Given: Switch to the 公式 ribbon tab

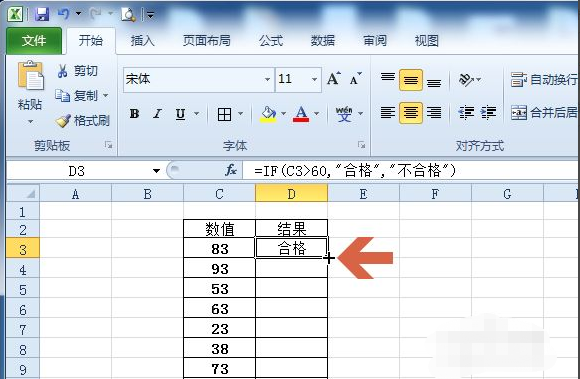Looking at the screenshot, I should click(x=271, y=40).
